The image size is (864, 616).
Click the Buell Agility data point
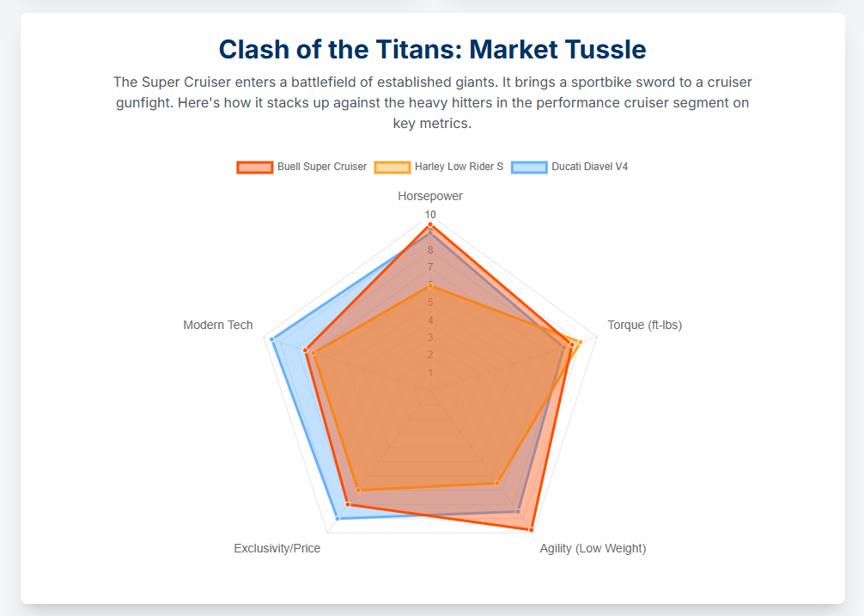(532, 529)
